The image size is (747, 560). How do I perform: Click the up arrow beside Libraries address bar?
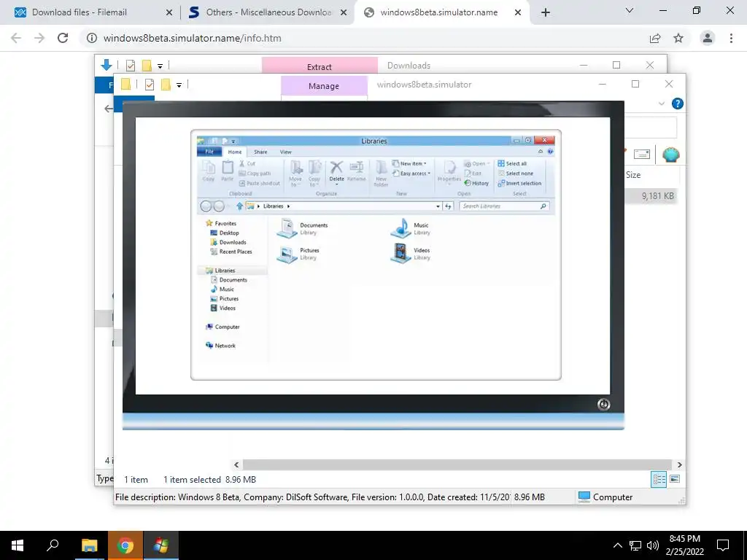[x=239, y=206]
